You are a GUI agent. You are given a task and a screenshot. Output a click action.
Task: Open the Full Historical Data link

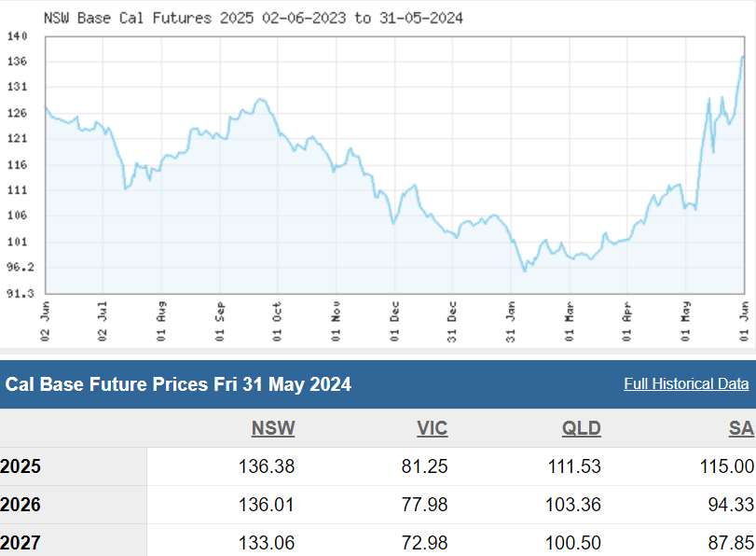(x=686, y=383)
